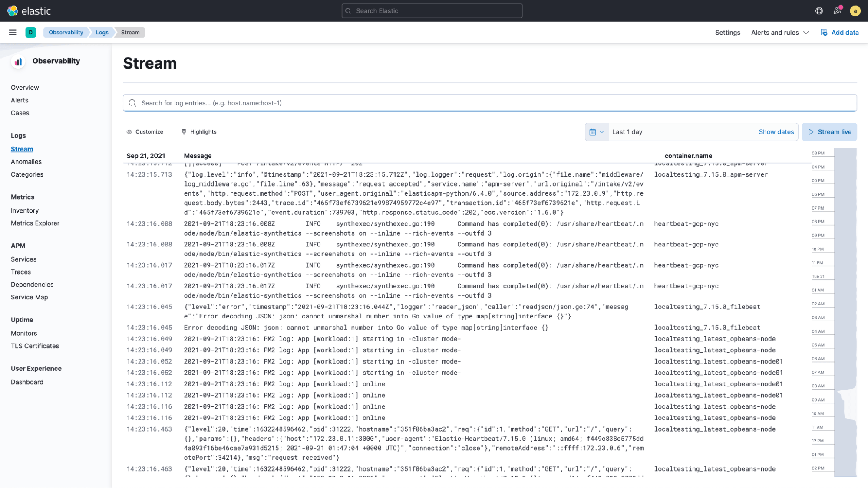Click Show dates link

[776, 132]
